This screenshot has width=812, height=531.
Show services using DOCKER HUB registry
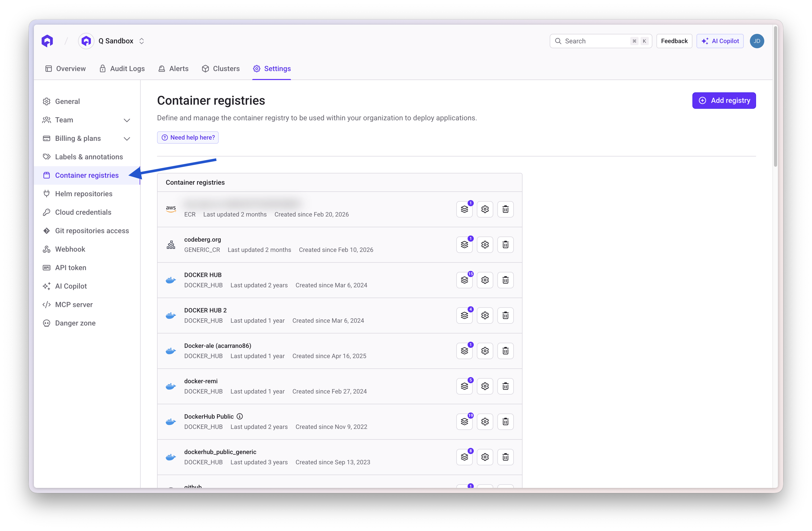(464, 280)
